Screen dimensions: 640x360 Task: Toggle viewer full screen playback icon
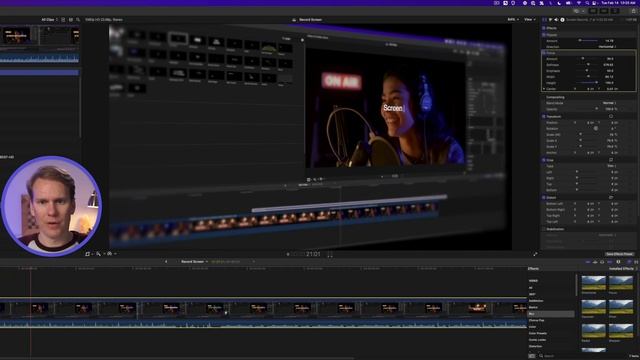535,254
